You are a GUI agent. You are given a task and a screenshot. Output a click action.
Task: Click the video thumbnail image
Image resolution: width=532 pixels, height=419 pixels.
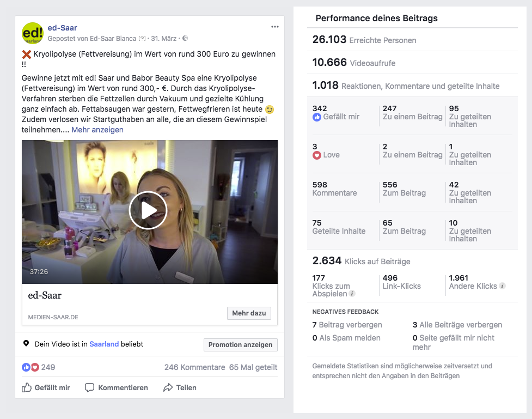[x=150, y=212]
